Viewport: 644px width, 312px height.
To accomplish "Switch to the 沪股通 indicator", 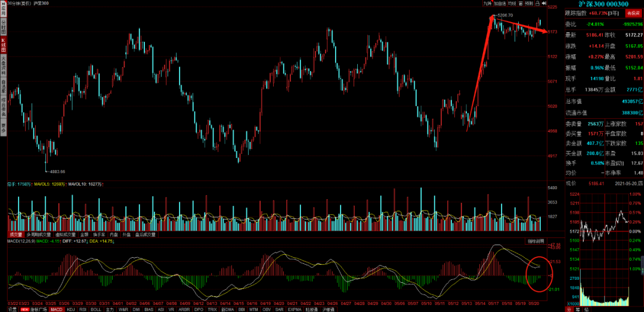I will tap(328, 309).
